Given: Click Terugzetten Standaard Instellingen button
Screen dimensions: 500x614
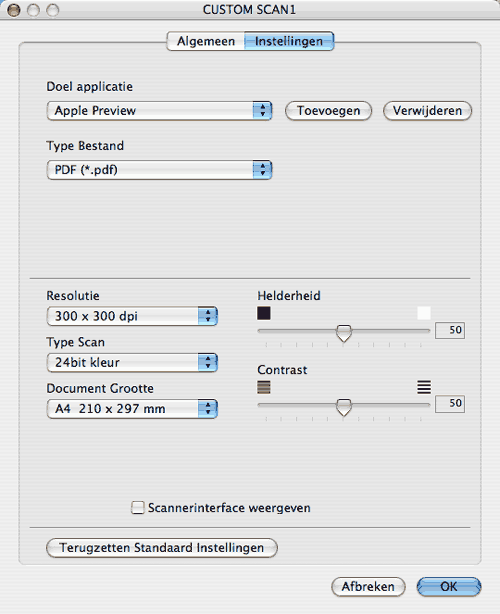Looking at the screenshot, I should (162, 547).
